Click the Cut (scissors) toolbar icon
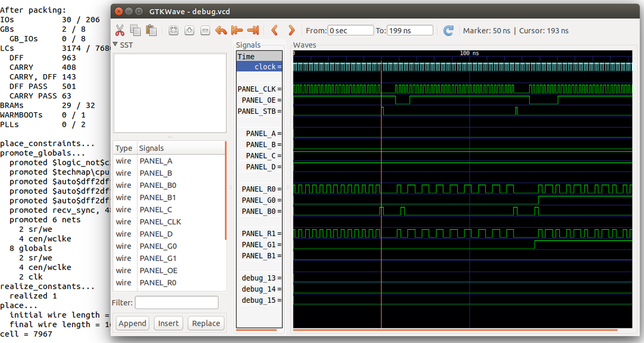The width and height of the screenshot is (644, 343). 120,31
